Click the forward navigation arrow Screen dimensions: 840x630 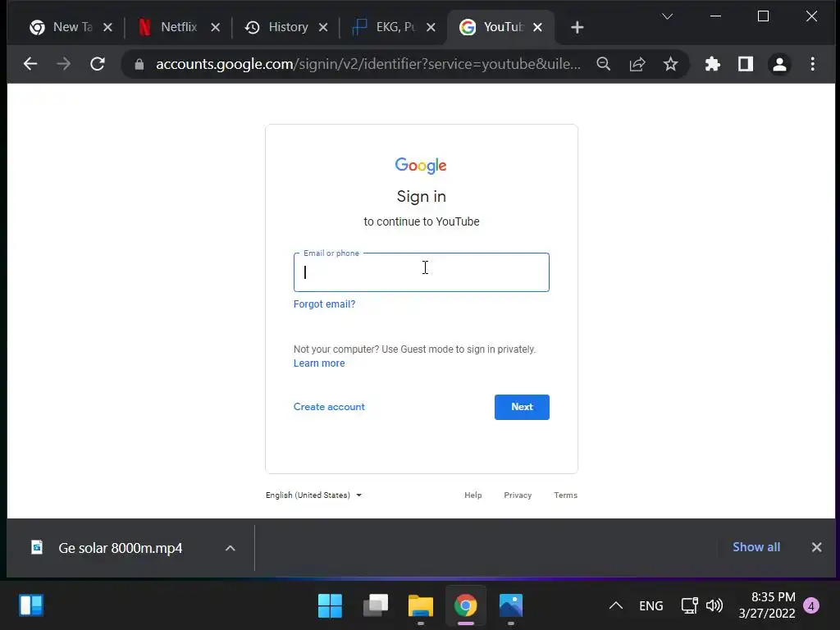coord(64,64)
